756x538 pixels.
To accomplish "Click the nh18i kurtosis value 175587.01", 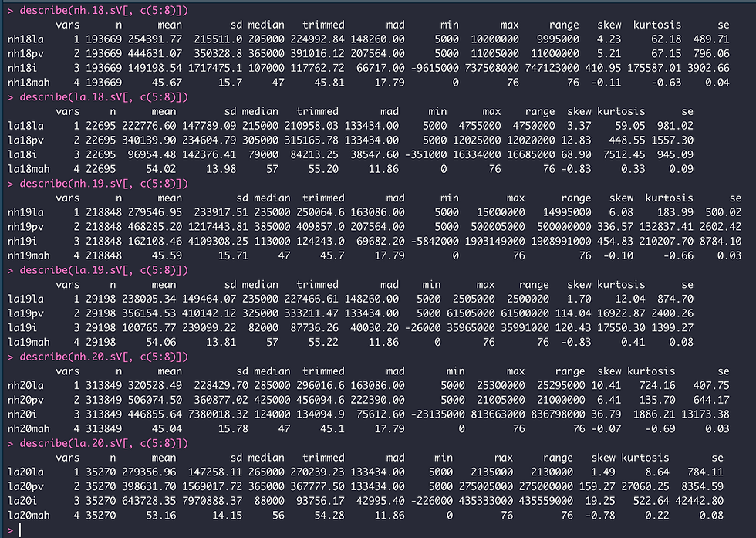I will point(654,68).
